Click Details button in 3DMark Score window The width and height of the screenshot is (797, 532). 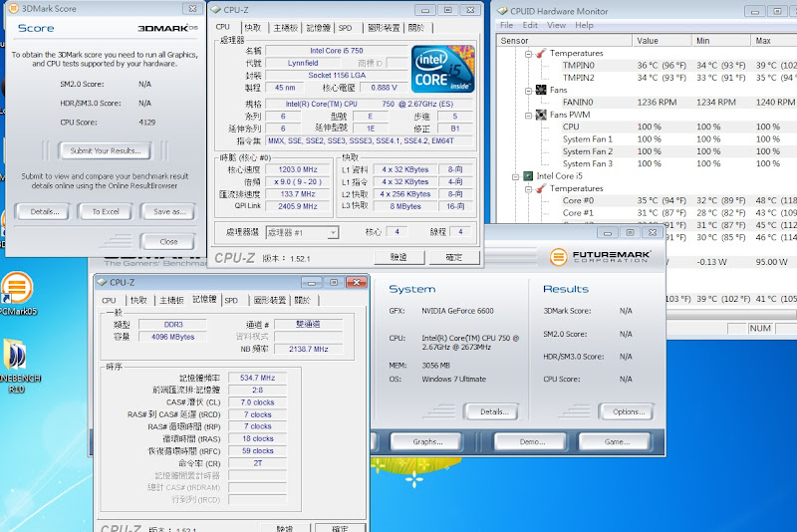point(44,212)
